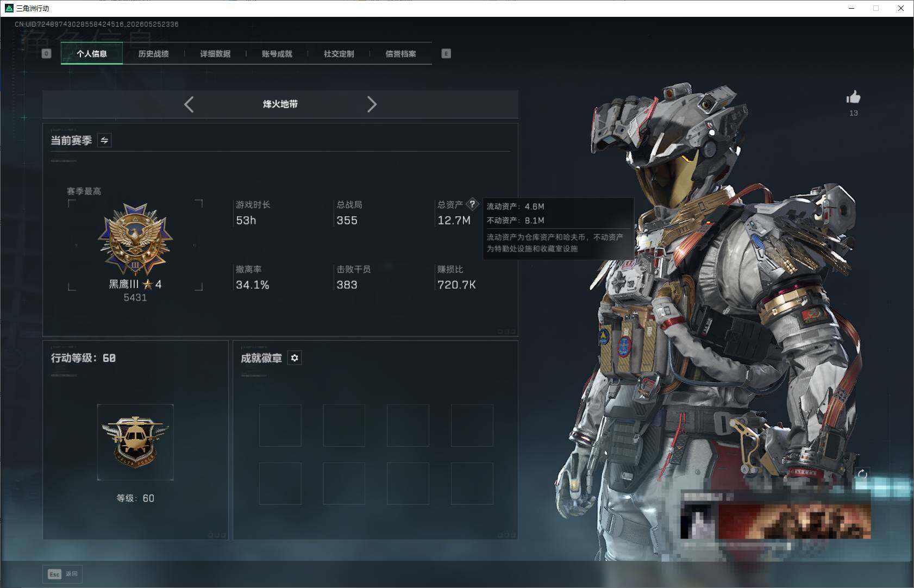
Task: Minimize the 三角洲行动 window
Action: tap(852, 8)
